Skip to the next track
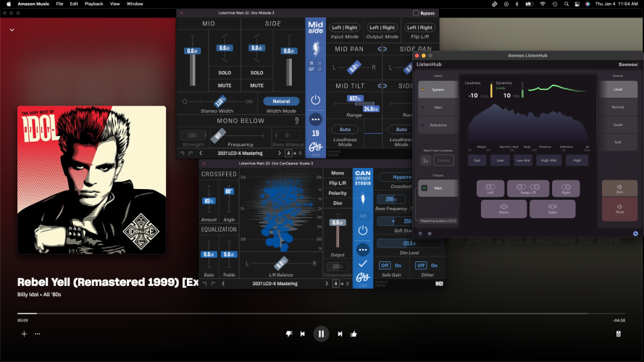 tap(340, 334)
